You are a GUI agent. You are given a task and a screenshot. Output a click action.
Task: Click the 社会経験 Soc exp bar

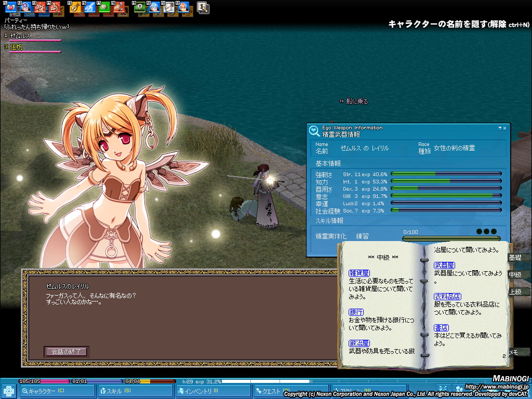(446, 210)
